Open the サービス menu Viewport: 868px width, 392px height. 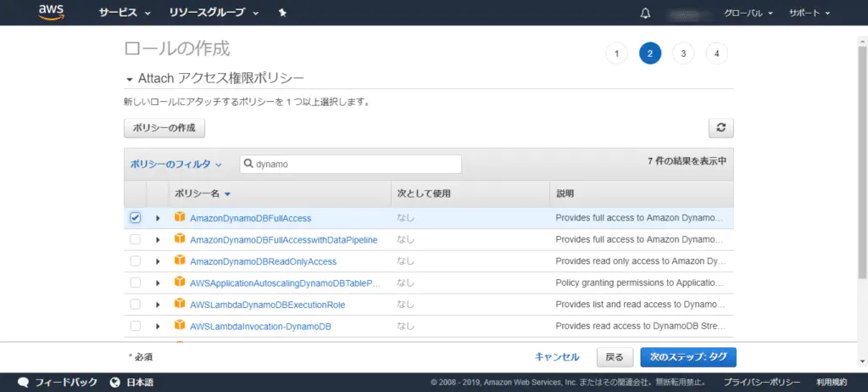[x=125, y=13]
